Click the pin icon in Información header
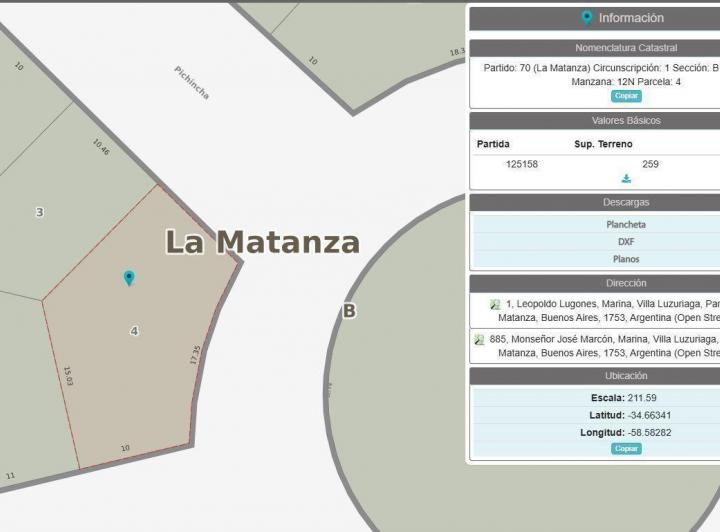 586,17
